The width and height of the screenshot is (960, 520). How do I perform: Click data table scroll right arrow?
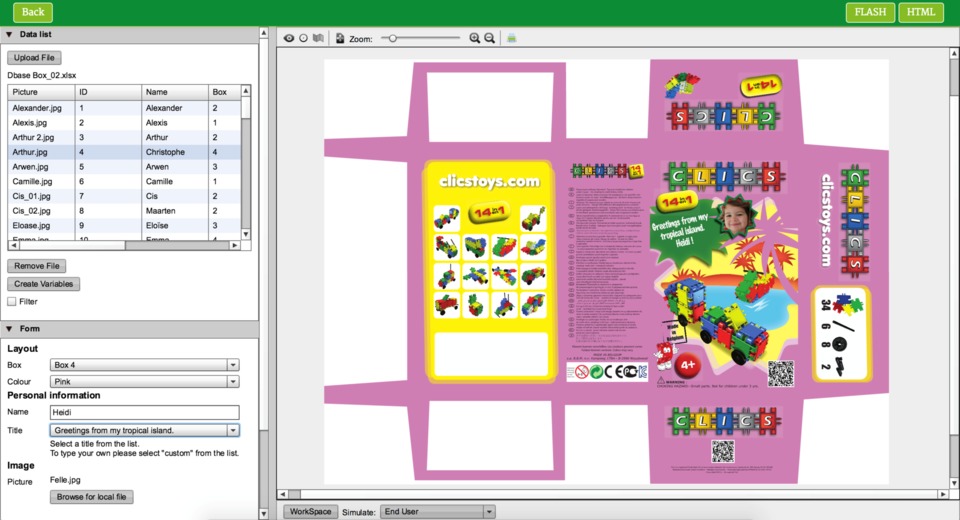(x=235, y=245)
